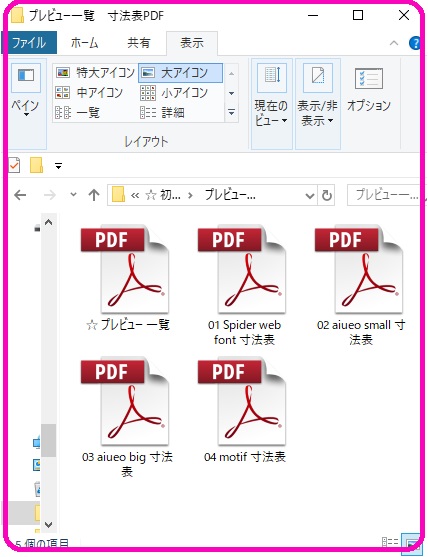Go up one folder level
The height and width of the screenshot is (557, 428).
click(x=94, y=195)
